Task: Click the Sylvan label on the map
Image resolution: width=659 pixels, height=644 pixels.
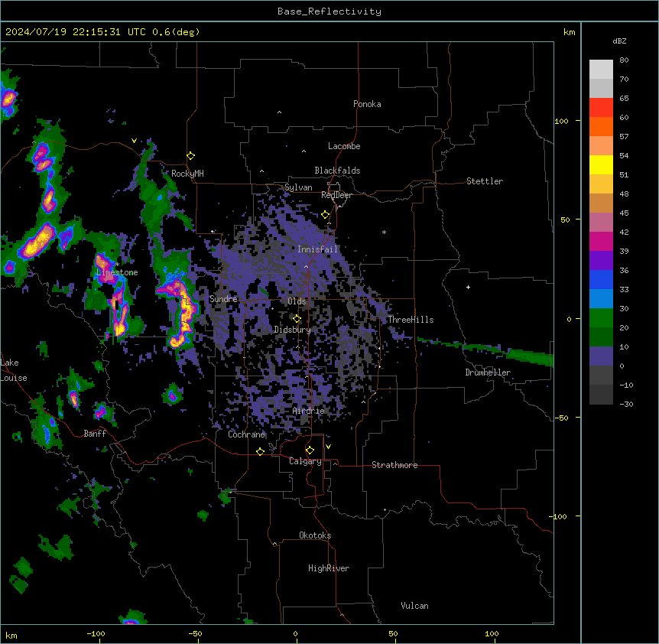Action: 298,187
